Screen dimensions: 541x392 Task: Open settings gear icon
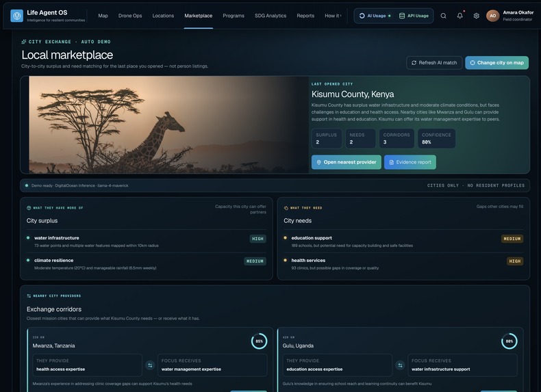click(x=476, y=16)
